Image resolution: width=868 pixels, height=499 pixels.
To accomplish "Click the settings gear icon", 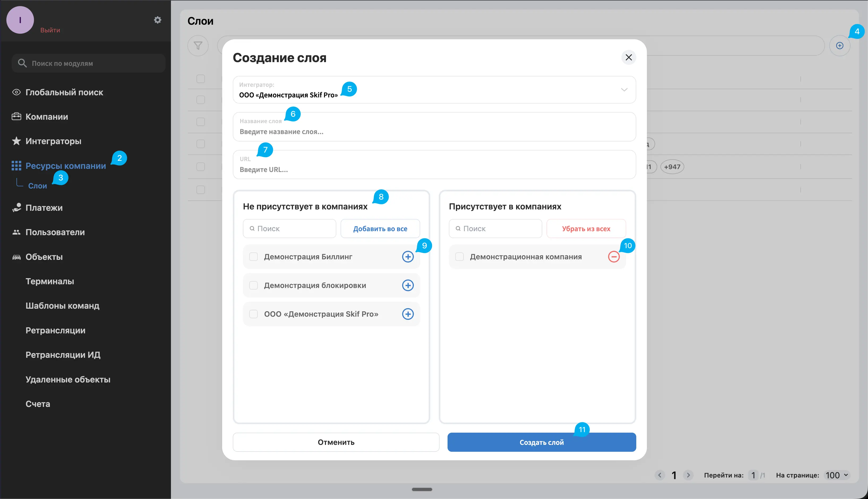I will point(157,20).
